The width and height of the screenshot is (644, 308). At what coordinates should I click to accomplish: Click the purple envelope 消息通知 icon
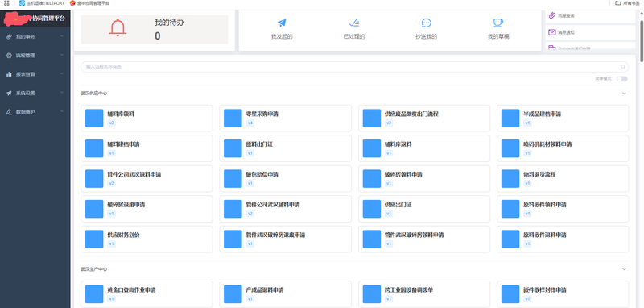552,32
